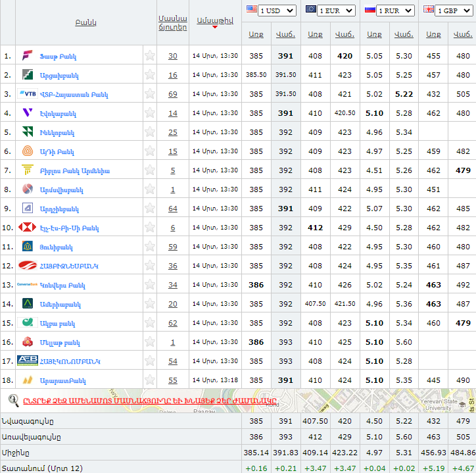
Task: Sort by USD sell rate header
Action: (x=285, y=34)
